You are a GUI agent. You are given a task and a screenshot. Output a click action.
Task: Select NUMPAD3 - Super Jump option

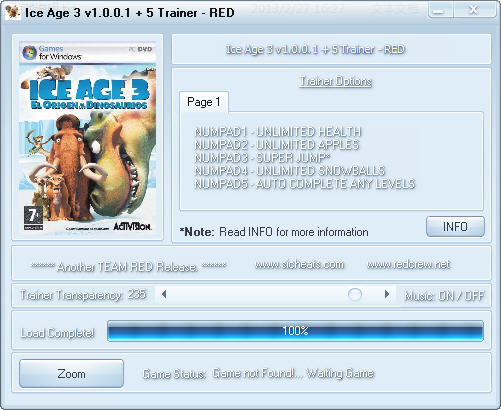(262, 158)
